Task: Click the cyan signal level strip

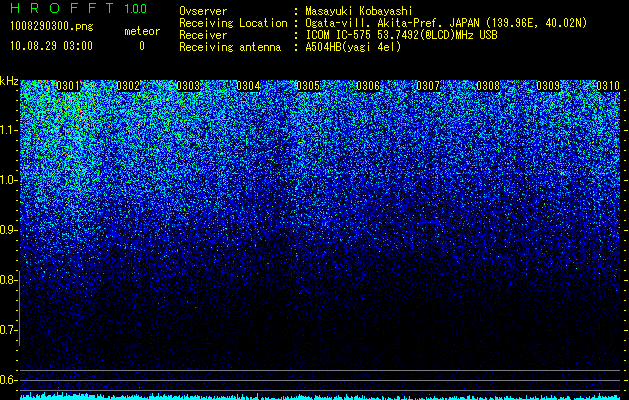Action: tap(321, 397)
